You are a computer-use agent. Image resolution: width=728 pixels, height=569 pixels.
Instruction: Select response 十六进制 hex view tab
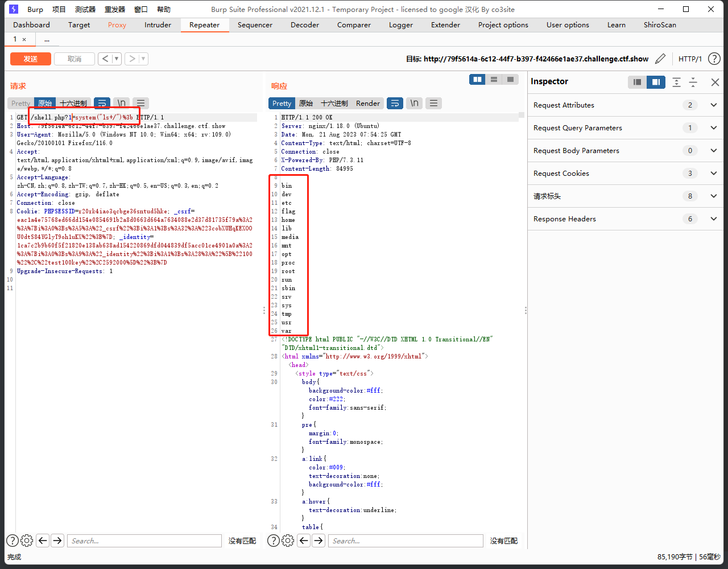click(x=334, y=103)
